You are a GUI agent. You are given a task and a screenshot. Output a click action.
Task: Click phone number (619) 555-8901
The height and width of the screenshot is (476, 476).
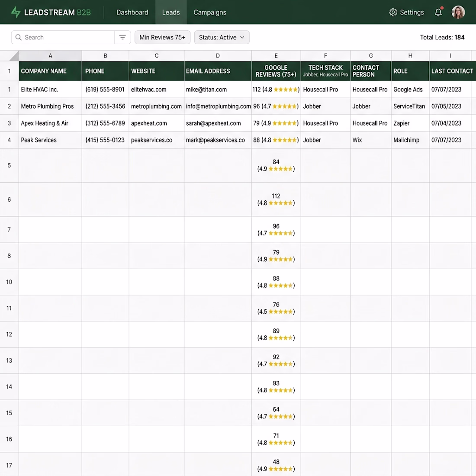pos(105,90)
